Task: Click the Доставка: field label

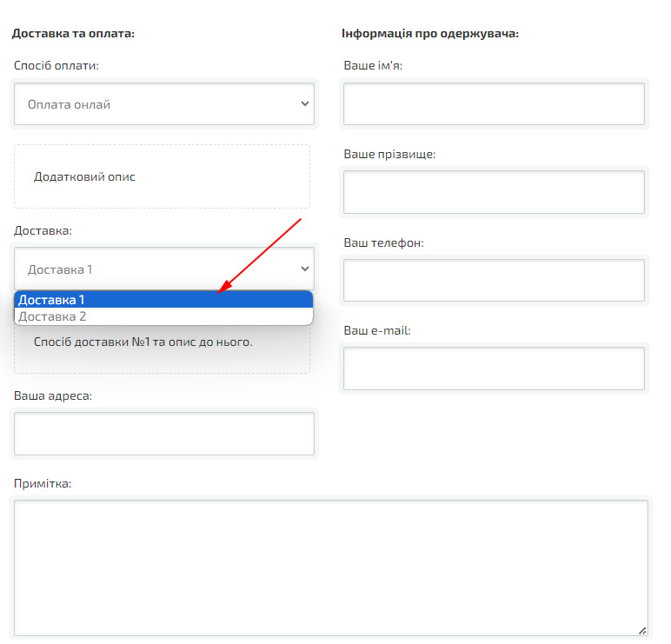Action: (43, 230)
